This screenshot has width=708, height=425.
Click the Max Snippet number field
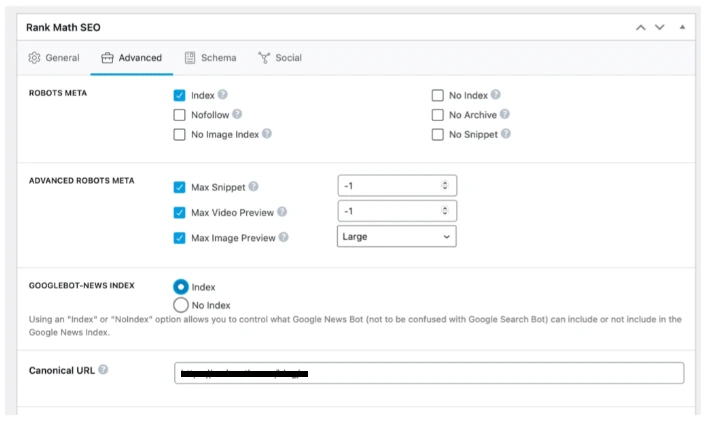pos(397,186)
